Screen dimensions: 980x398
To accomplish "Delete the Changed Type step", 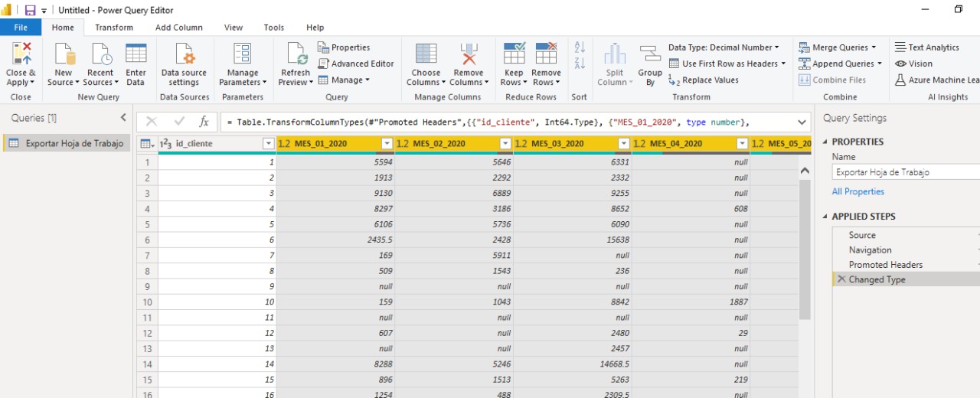I will 841,279.
